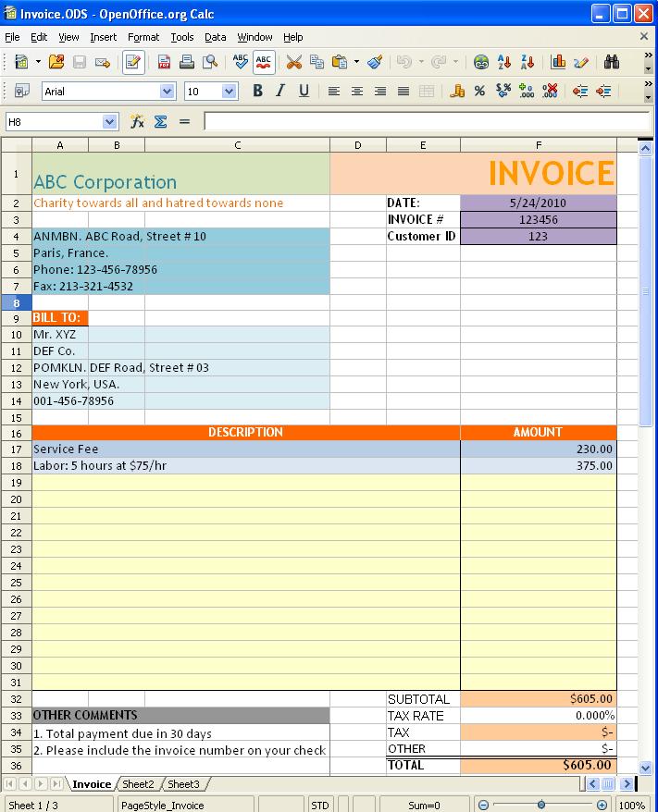Expand the Paste options dropdown arrow
Viewport: 658px width, 812px height.
(356, 62)
